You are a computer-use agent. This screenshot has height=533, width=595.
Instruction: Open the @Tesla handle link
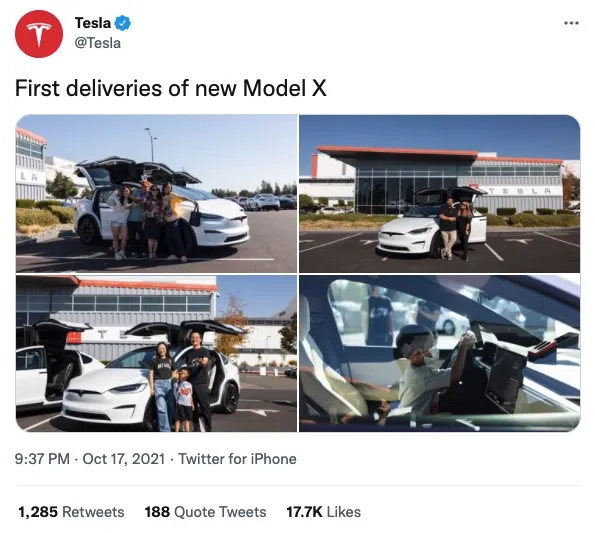point(98,43)
